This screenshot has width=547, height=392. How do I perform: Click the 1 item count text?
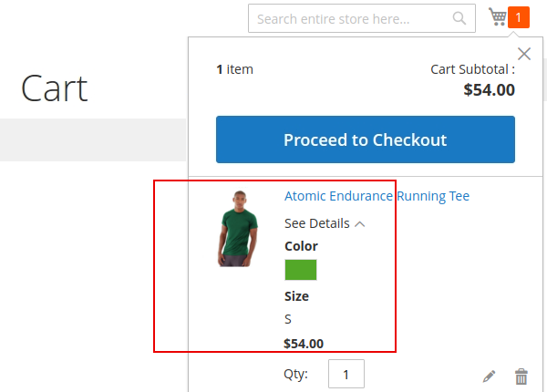[x=235, y=68]
